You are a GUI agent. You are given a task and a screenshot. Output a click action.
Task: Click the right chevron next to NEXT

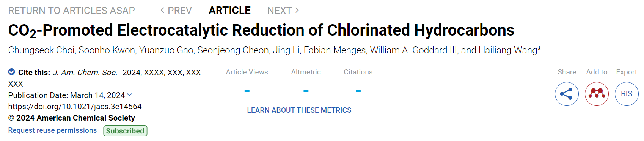pyautogui.click(x=297, y=10)
